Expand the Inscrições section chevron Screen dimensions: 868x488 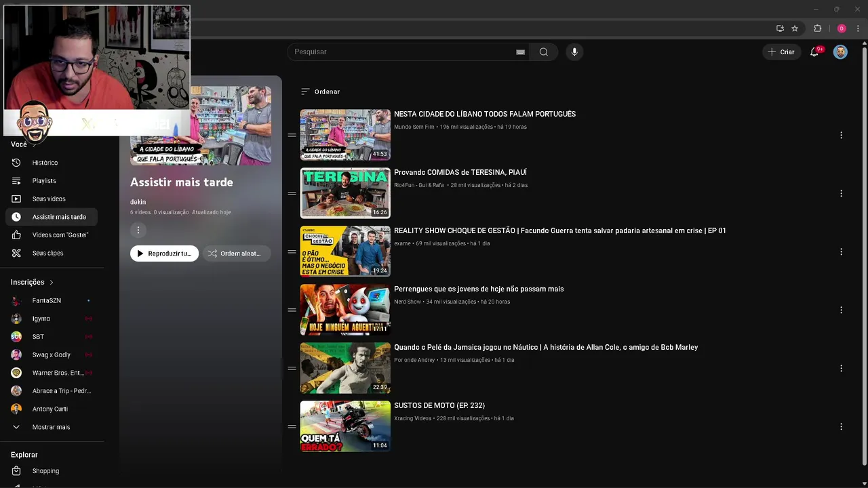51,282
